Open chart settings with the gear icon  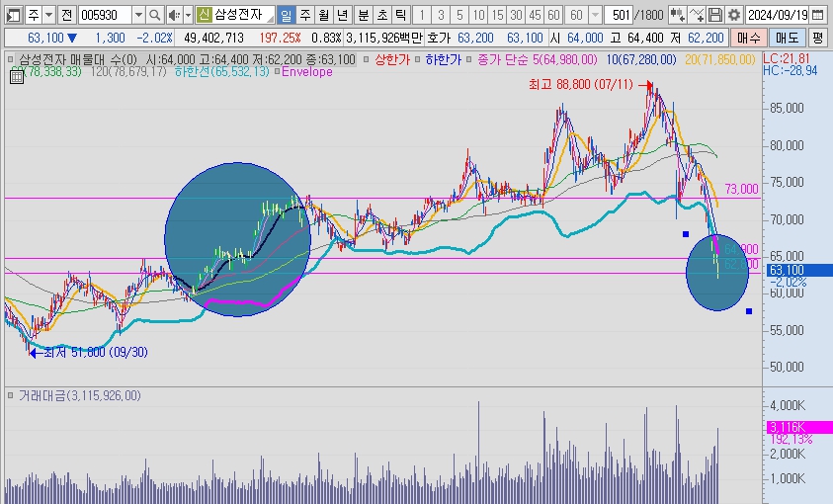734,15
